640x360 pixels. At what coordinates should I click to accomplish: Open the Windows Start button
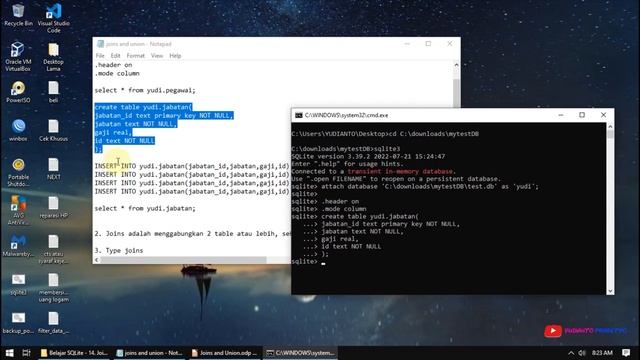[x=9, y=353]
